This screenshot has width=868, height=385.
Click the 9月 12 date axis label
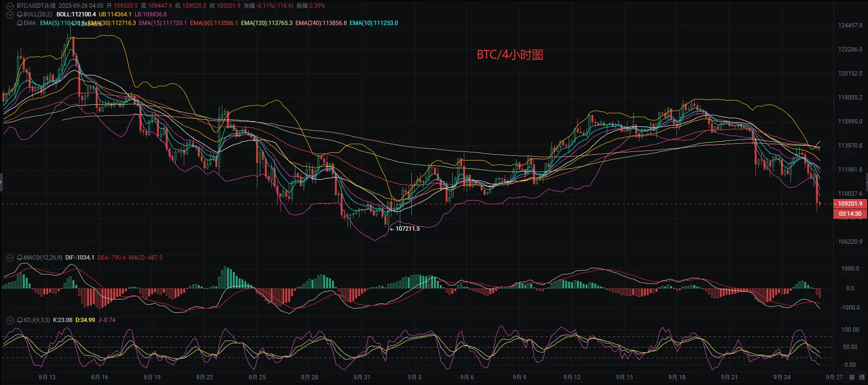coord(572,377)
